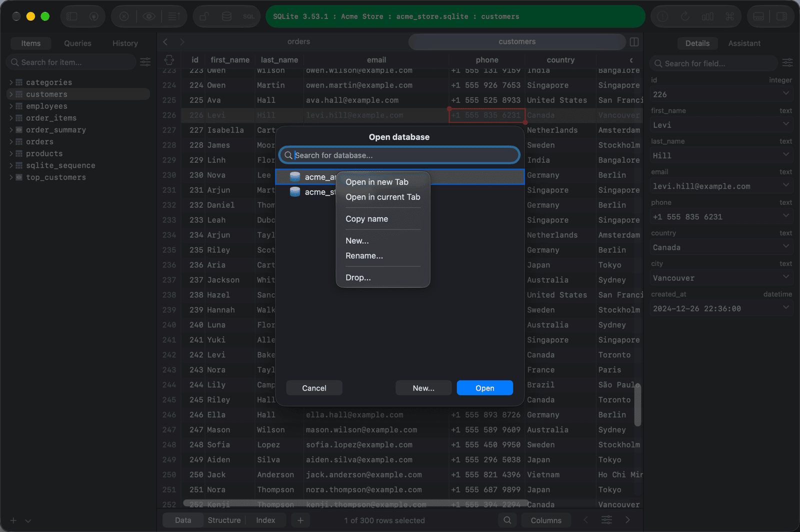Click the connection plug icon in toolbar
This screenshot has height=532, width=800.
click(x=93, y=16)
